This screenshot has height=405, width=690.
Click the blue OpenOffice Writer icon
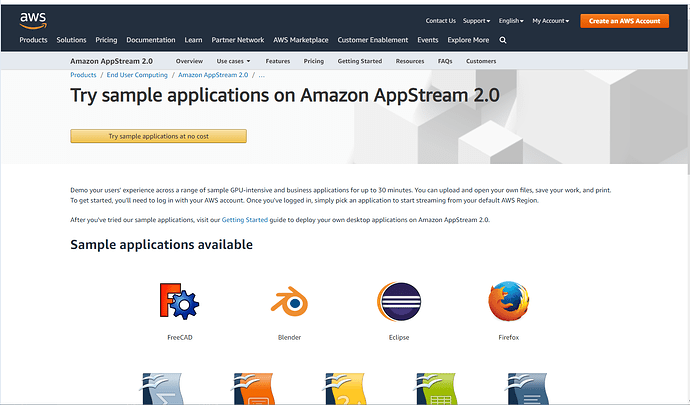pos(528,389)
